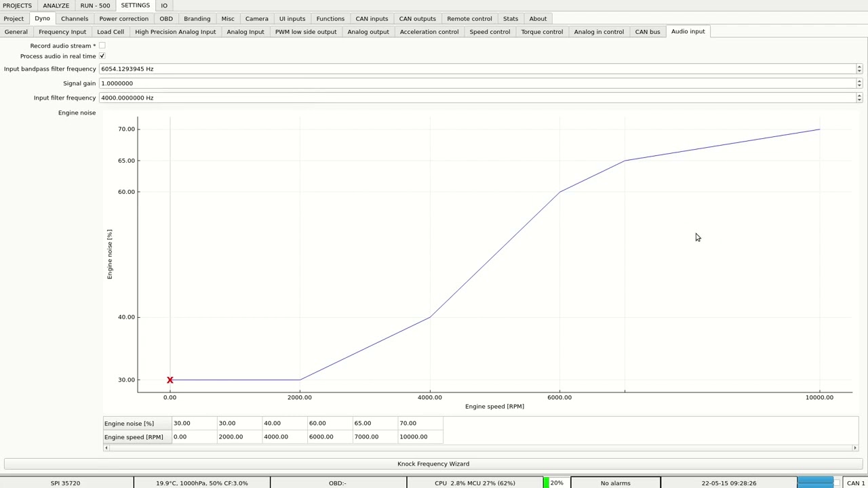Adjust Input filter frequency stepper arrows

coord(859,98)
